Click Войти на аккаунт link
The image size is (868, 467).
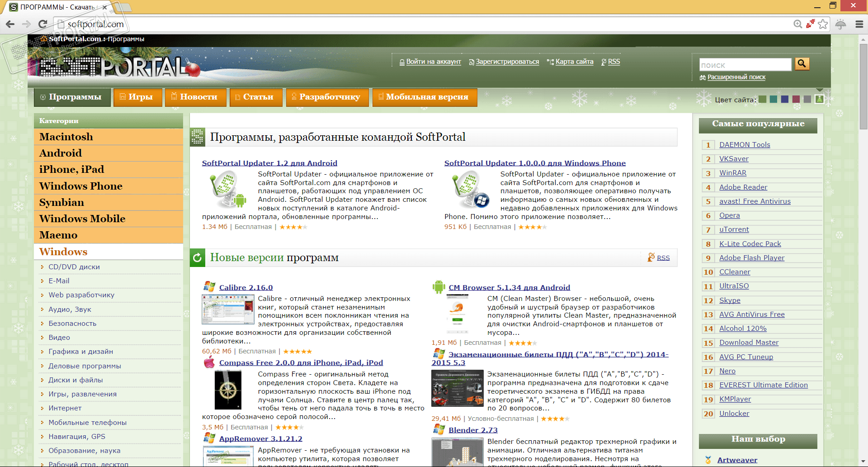434,62
